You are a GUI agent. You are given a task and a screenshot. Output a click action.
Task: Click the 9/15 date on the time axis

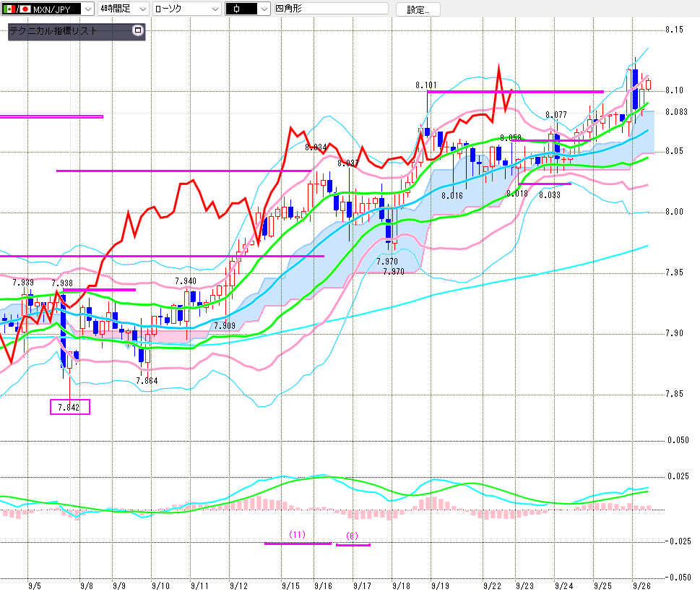292,585
